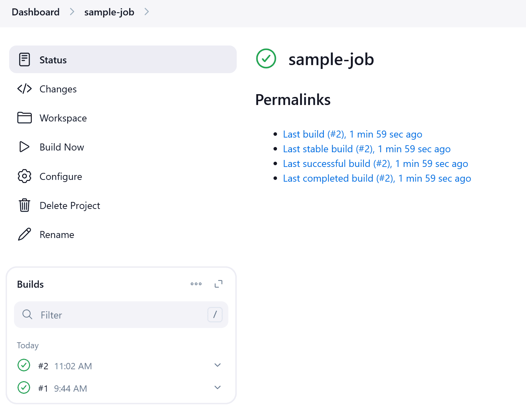The height and width of the screenshot is (420, 526).
Task: Open the Last successful build permalink
Action: (x=375, y=163)
